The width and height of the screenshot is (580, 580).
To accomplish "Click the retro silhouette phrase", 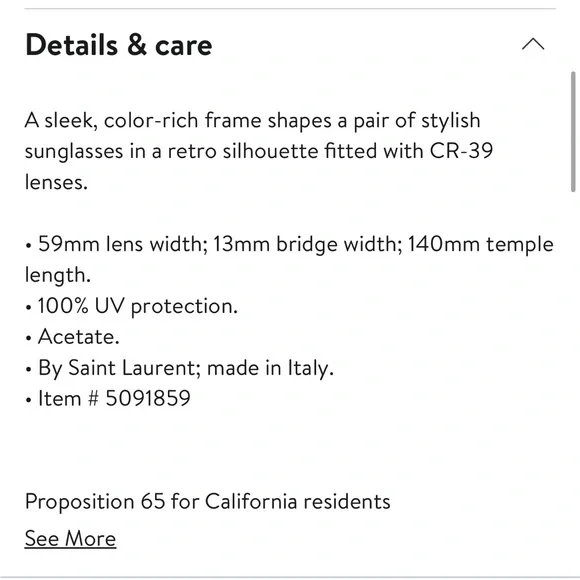I will [x=243, y=151].
